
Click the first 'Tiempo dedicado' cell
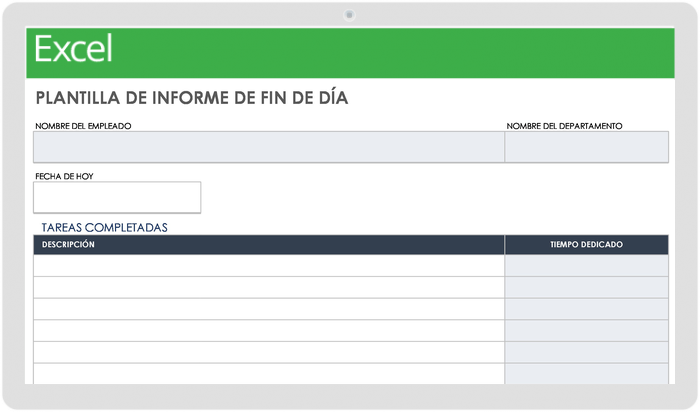coord(586,266)
